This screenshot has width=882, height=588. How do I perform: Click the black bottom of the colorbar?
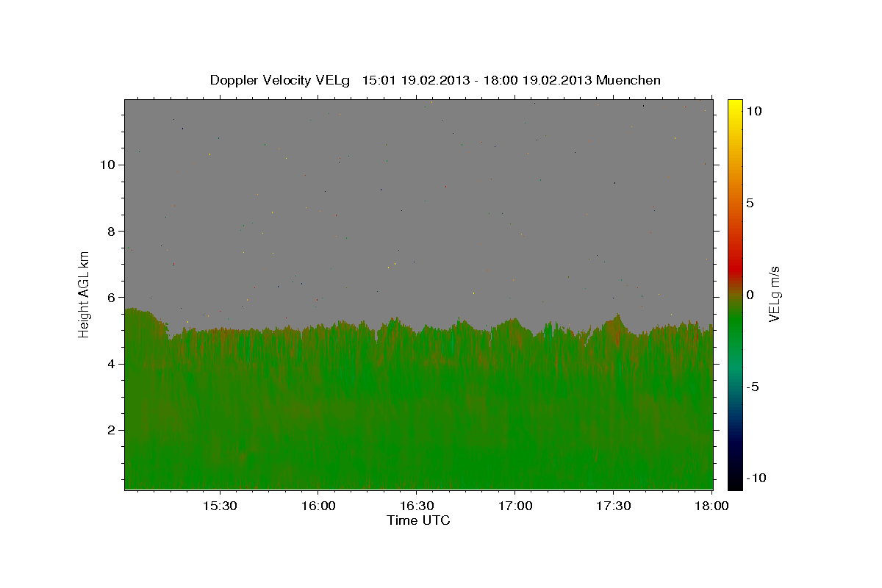point(735,482)
